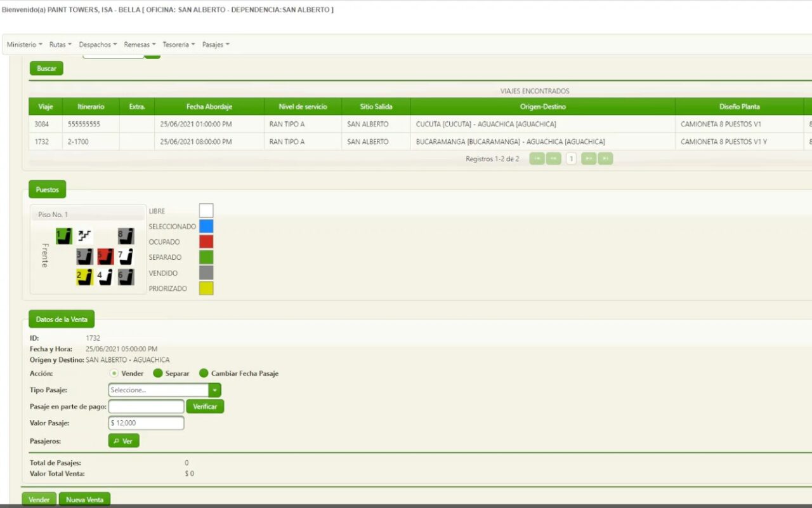Select trip row 1732
Screen dimensions: 812x508
coord(419,142)
